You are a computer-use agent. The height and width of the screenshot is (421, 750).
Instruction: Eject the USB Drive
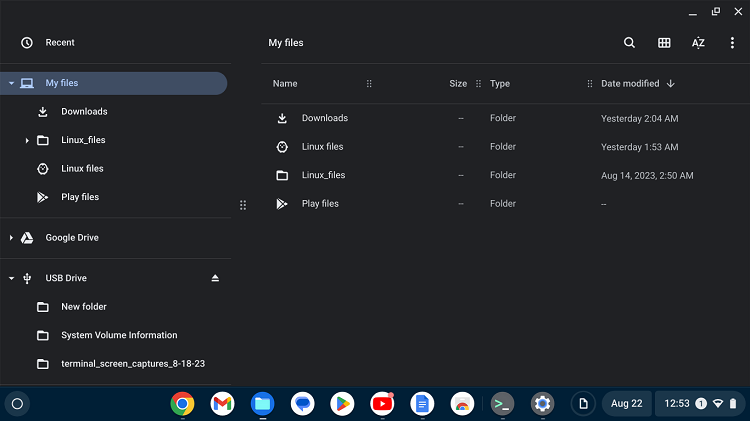pyautogui.click(x=215, y=278)
